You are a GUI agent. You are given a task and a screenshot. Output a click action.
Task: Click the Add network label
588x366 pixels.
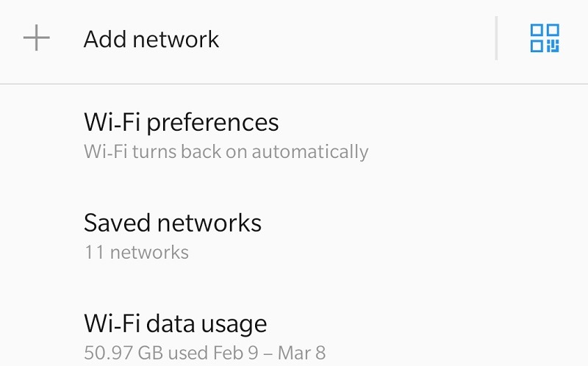coord(151,39)
